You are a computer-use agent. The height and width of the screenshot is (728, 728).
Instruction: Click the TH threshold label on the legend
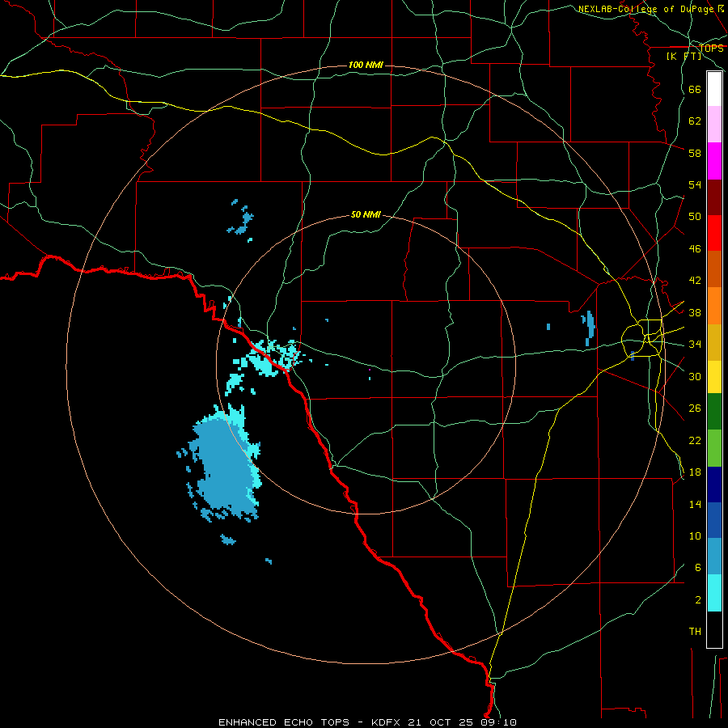pos(695,632)
